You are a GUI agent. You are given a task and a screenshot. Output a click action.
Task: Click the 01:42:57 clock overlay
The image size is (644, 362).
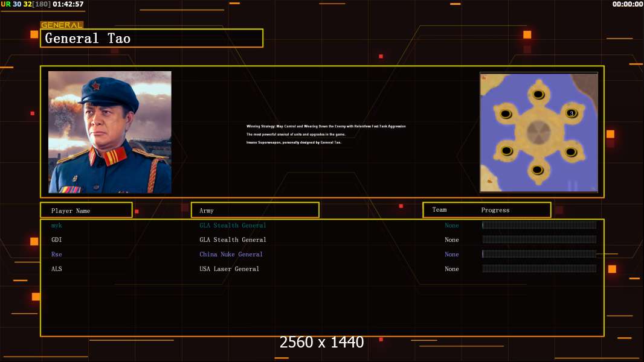[68, 4]
